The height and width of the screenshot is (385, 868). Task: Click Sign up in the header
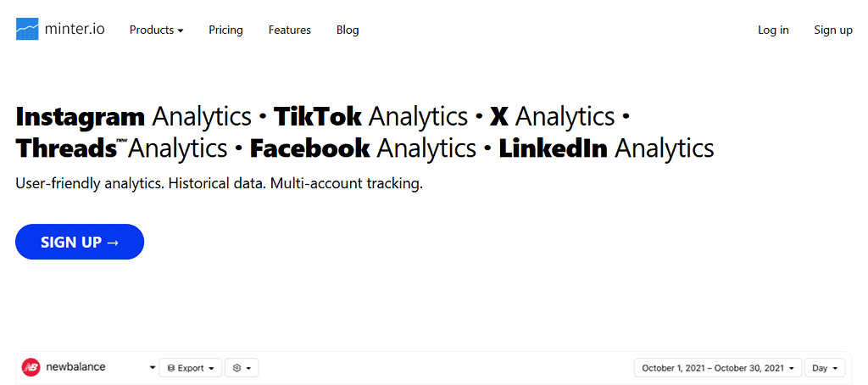pos(833,30)
